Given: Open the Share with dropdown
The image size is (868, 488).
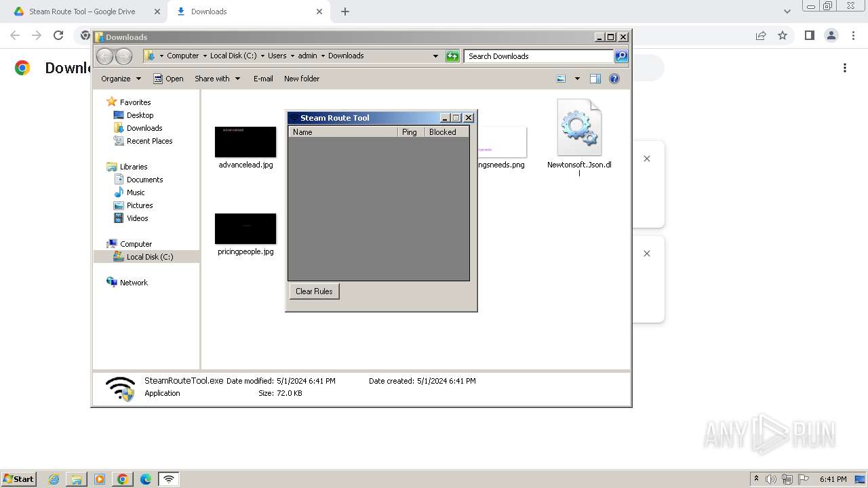Looking at the screenshot, I should (x=217, y=79).
